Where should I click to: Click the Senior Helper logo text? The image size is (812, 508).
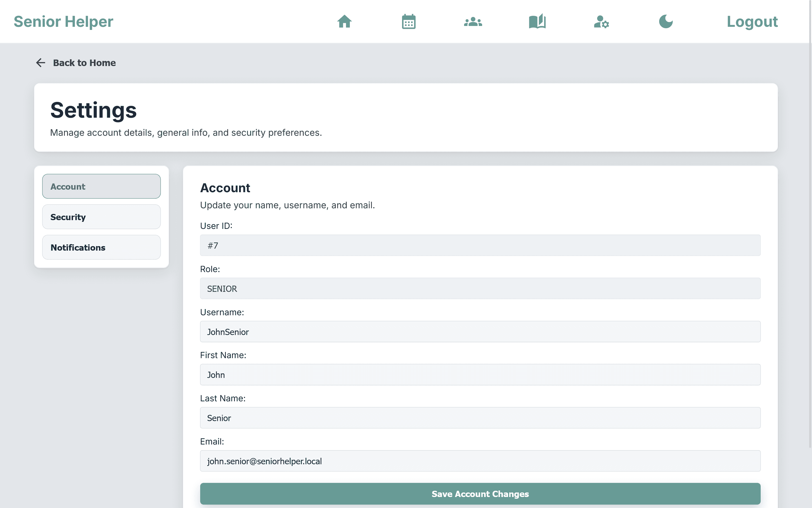click(63, 21)
